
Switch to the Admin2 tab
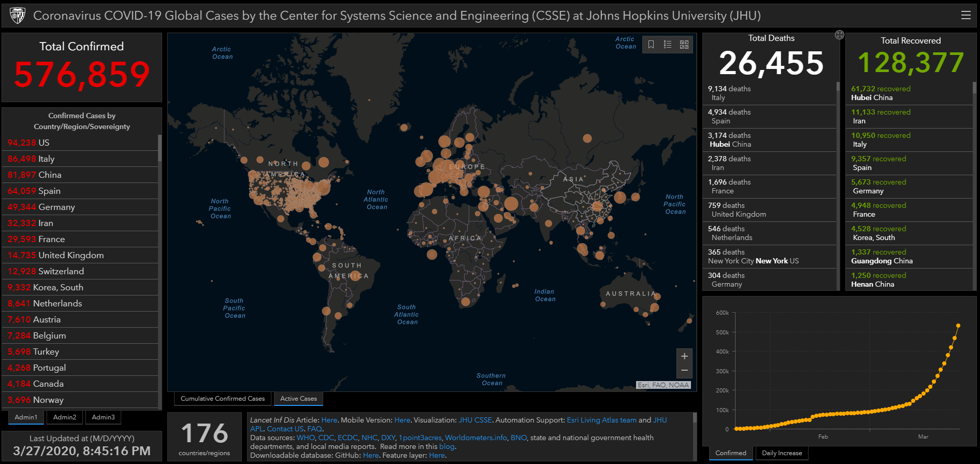(x=65, y=417)
